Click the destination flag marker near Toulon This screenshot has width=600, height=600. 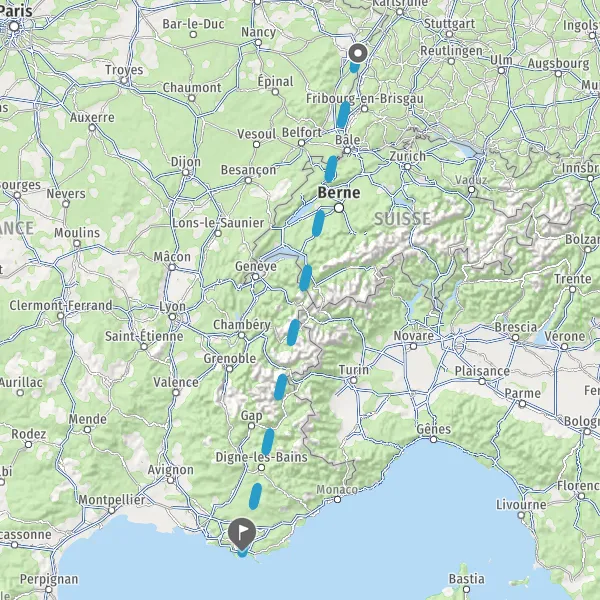[242, 534]
